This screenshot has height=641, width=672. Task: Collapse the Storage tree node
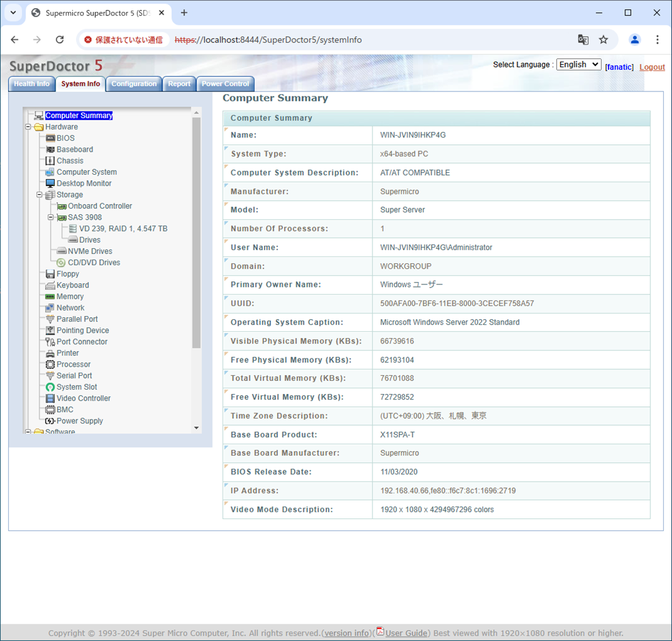(39, 195)
